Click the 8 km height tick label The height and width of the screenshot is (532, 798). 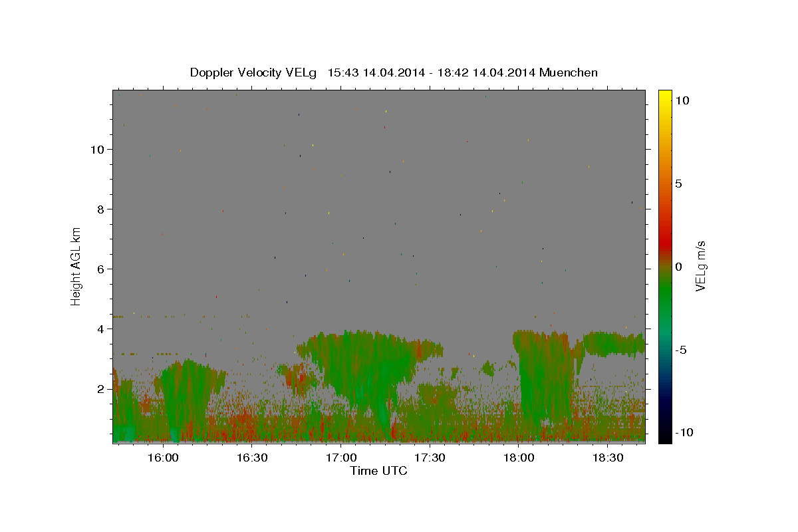(x=101, y=209)
